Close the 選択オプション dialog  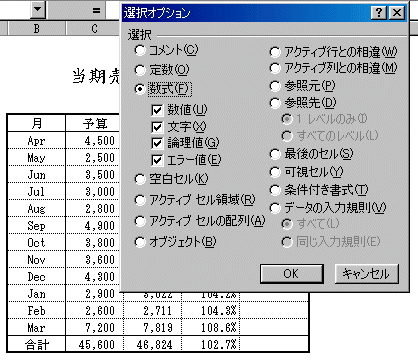(397, 13)
